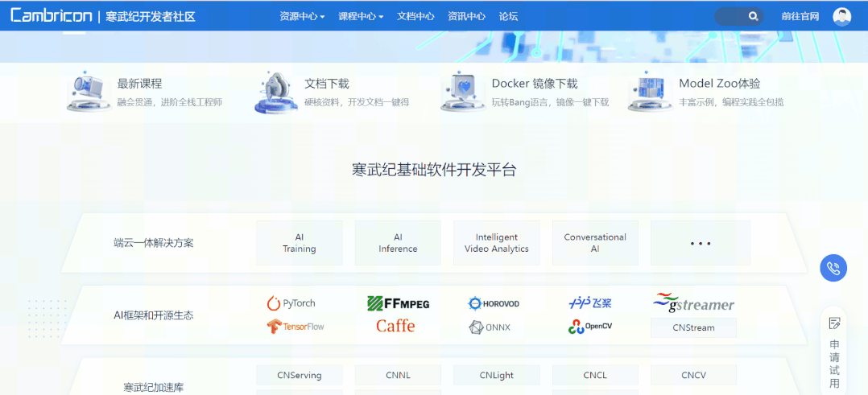Click the Horovod logo
Screen dimensions: 868x395
pyautogui.click(x=494, y=303)
